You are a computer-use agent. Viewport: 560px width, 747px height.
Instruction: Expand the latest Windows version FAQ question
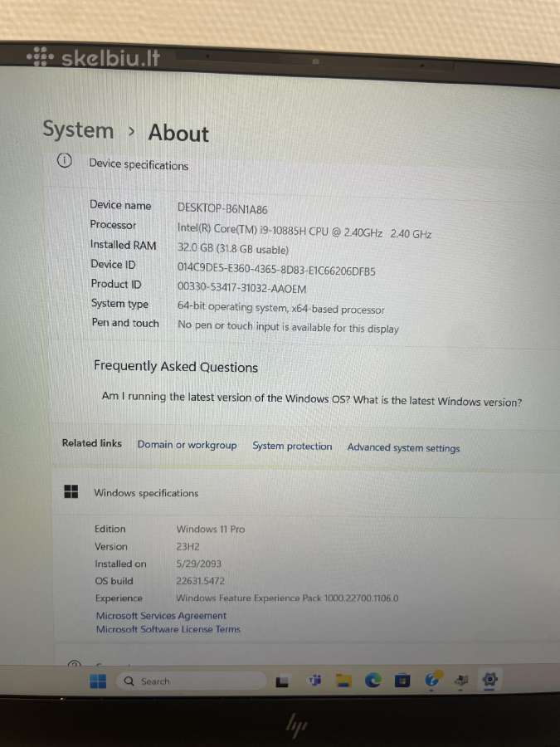[311, 398]
